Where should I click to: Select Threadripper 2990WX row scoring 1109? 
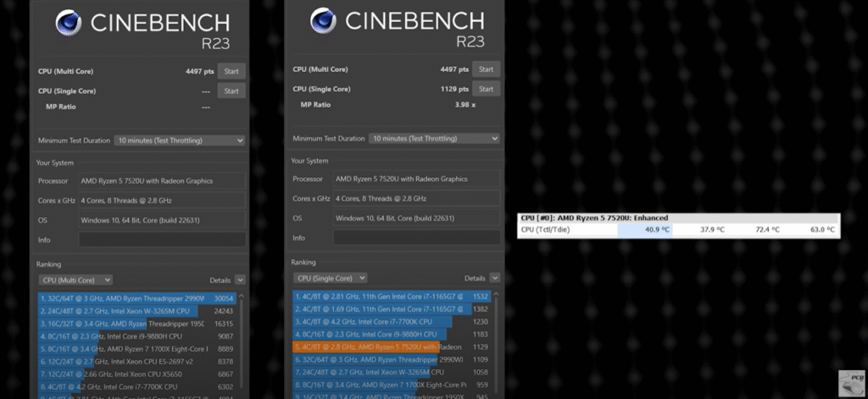tap(392, 360)
